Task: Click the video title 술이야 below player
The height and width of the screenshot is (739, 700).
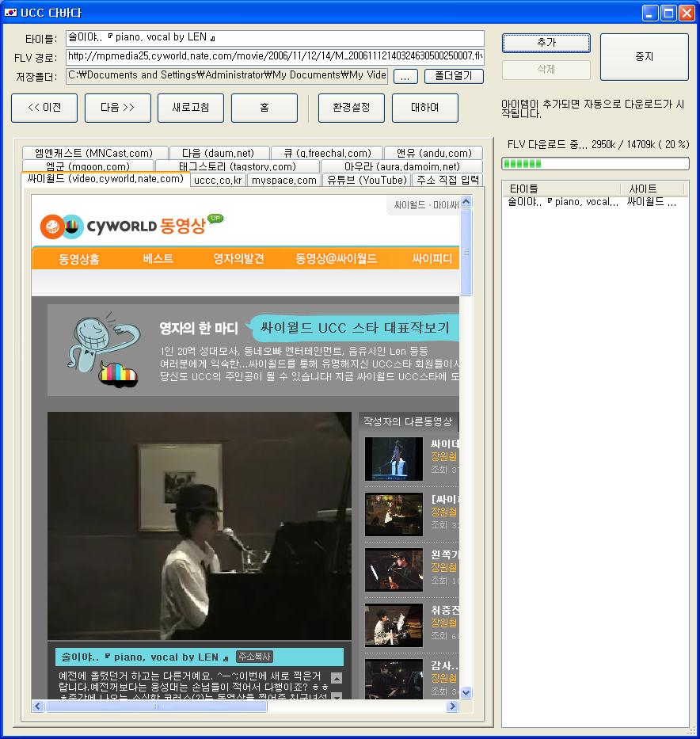Action: (x=145, y=657)
